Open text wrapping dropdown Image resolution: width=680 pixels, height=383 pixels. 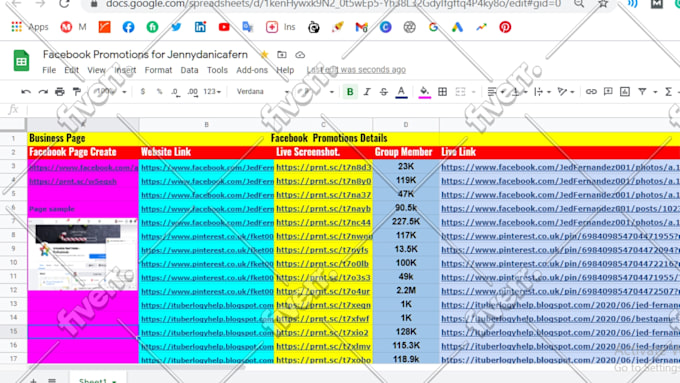(543, 92)
